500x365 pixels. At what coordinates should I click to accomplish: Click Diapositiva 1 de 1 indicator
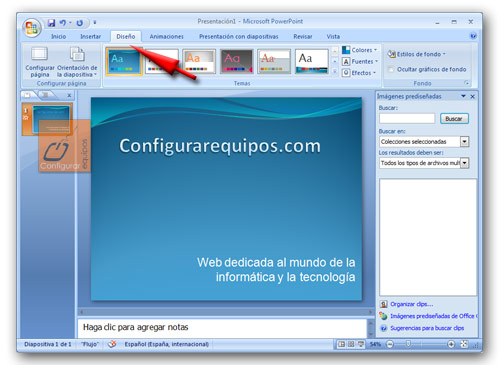pyautogui.click(x=48, y=344)
